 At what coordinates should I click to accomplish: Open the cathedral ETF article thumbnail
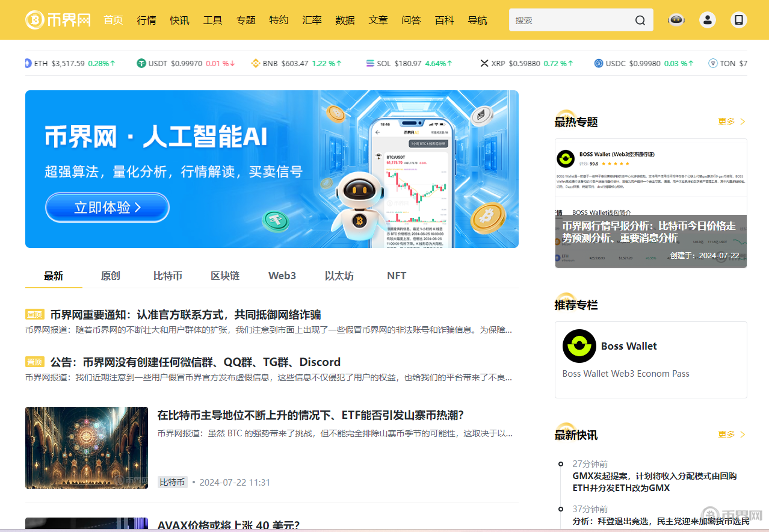click(87, 447)
